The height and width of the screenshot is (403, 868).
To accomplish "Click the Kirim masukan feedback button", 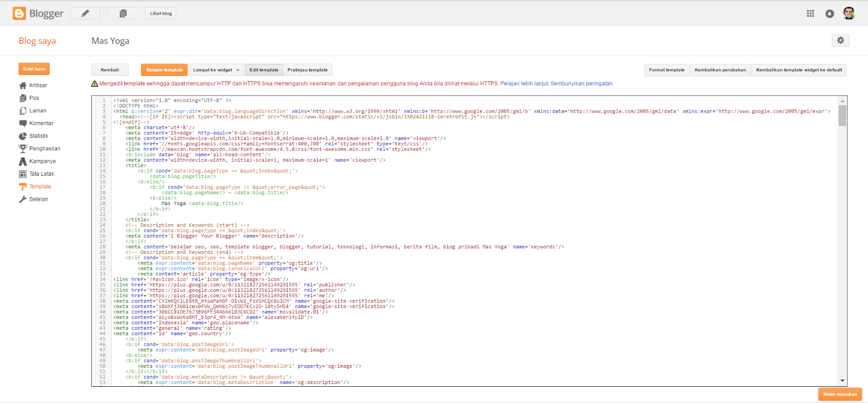I will 840,394.
